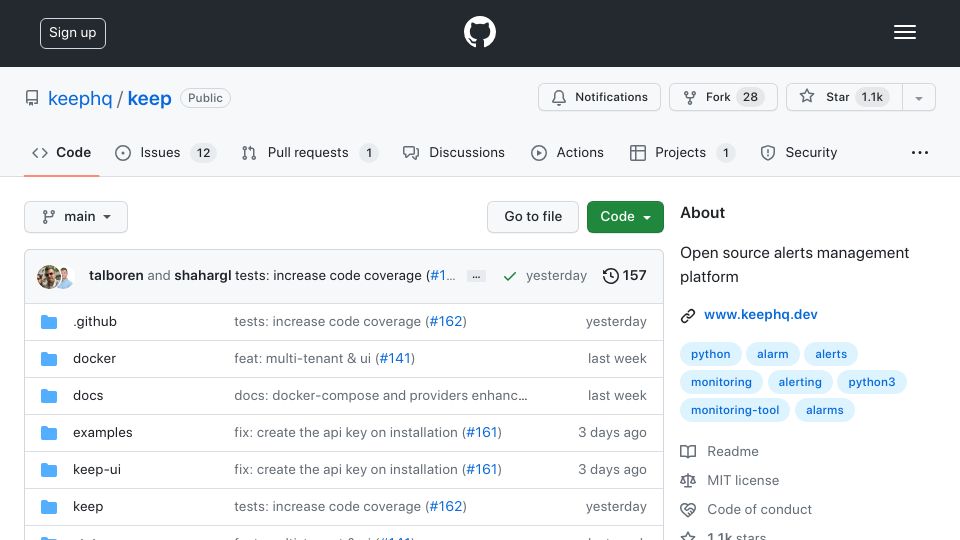
Task: Go to the Discussions tab
Action: tap(454, 152)
